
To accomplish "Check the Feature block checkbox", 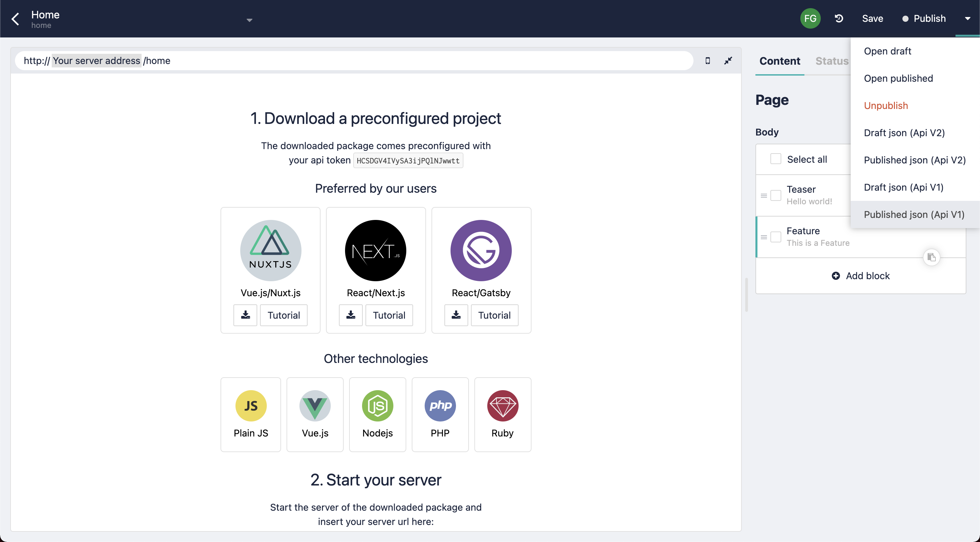I will click(x=775, y=237).
